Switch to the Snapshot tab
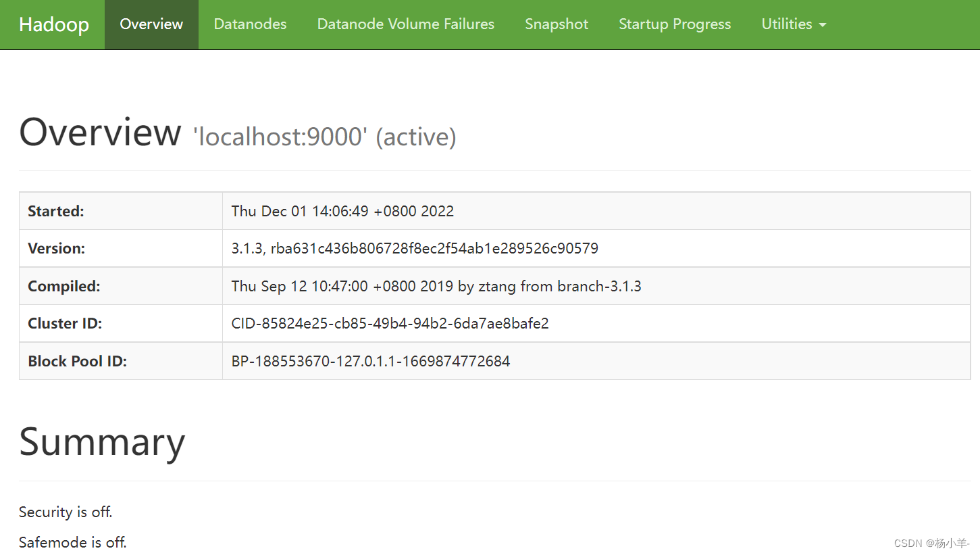 point(557,24)
